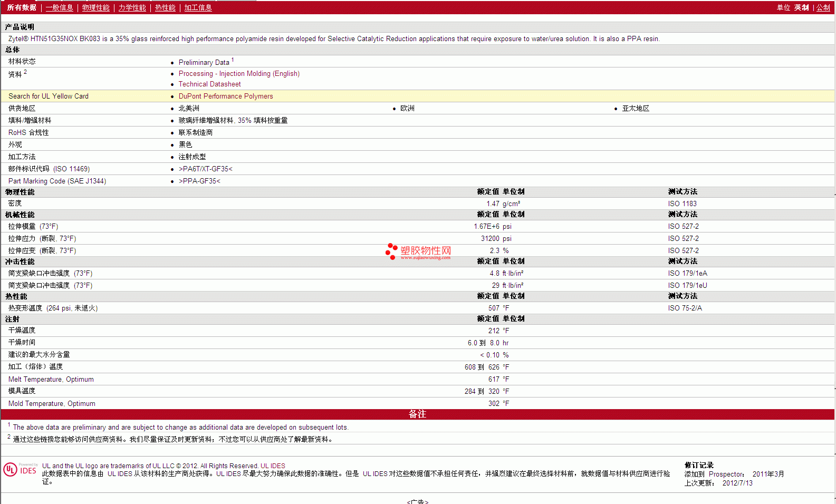Click the tensile modulus value 1.67E+6

(x=486, y=227)
